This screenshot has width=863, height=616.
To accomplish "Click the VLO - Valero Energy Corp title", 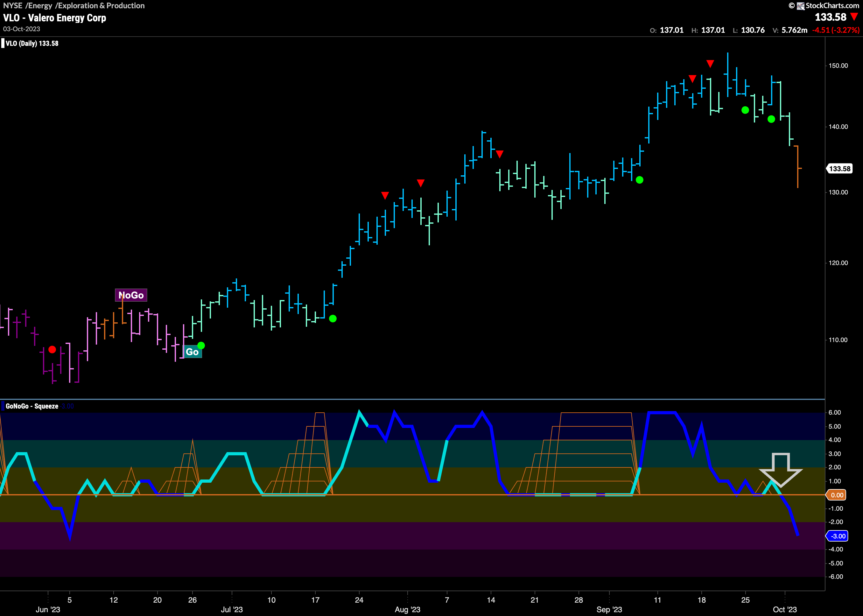I will [x=55, y=18].
